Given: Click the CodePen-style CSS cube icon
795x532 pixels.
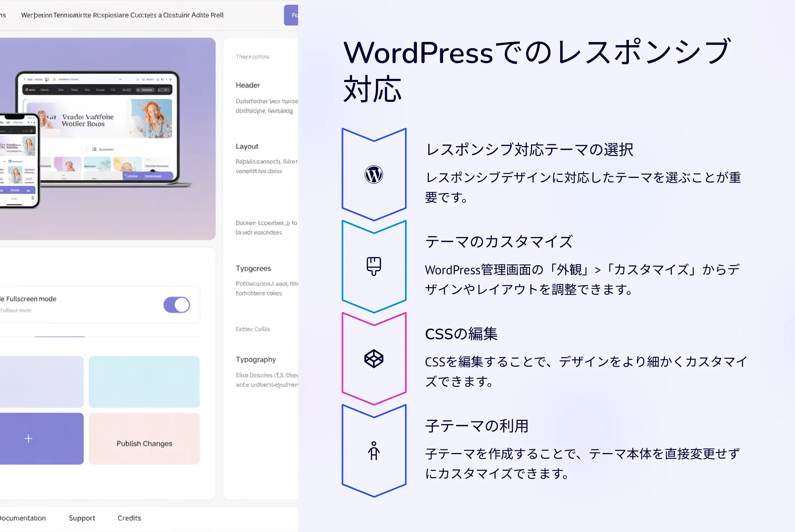Looking at the screenshot, I should click(374, 359).
